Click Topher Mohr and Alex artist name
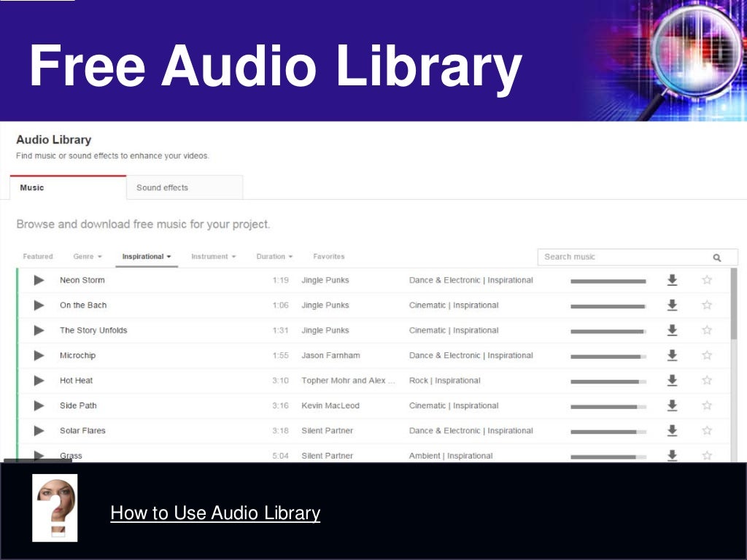 point(348,381)
